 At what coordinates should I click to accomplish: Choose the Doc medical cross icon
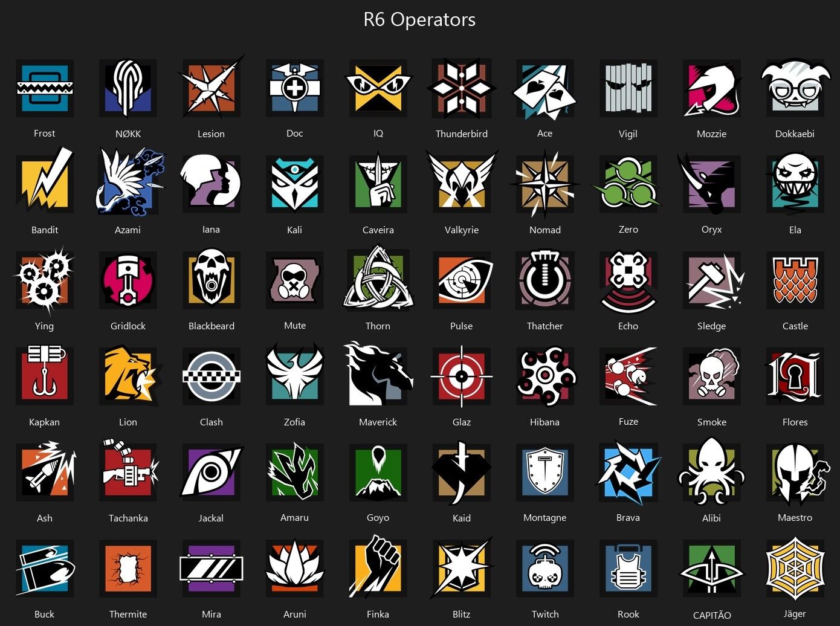[x=295, y=87]
